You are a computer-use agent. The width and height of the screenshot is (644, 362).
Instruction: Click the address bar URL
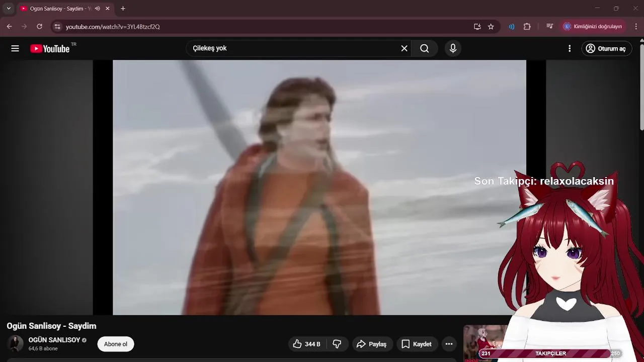113,27
